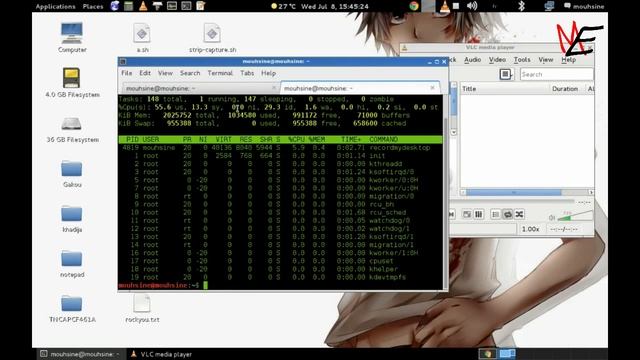Open VLC Tools menu
This screenshot has width=640, height=360.
(x=522, y=60)
